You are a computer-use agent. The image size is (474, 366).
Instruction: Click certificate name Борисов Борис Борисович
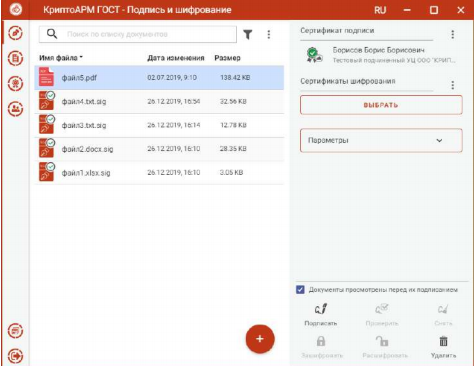coord(379,50)
